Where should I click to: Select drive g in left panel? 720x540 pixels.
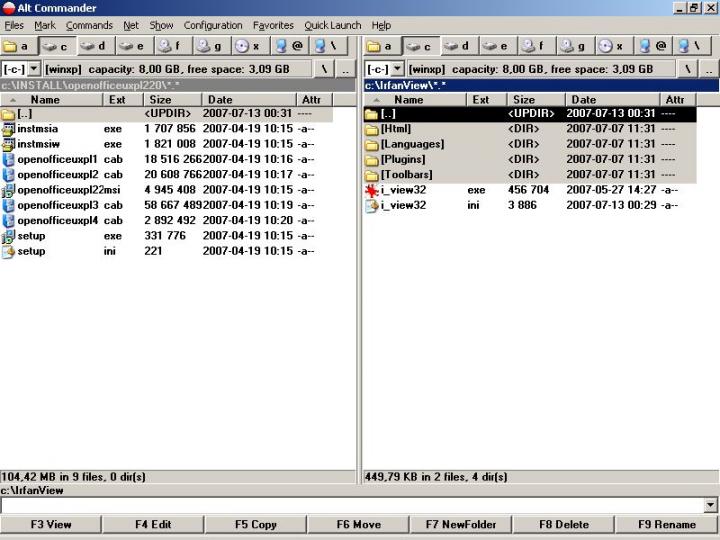[210, 46]
